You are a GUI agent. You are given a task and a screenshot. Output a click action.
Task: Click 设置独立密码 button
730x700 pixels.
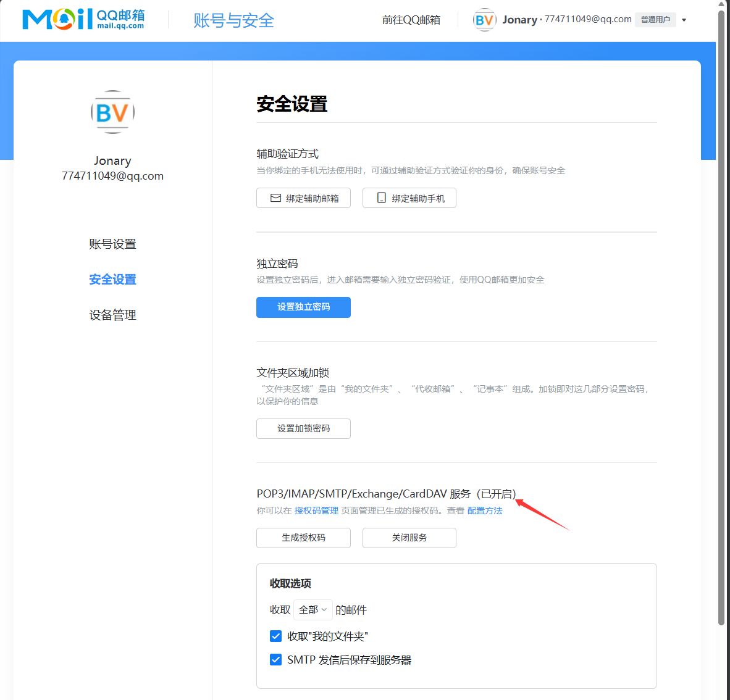click(x=303, y=307)
